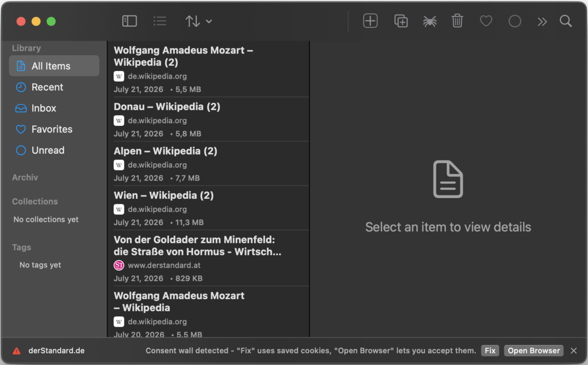Dismiss the consent wall warning bar
Viewport: 588px width, 365px height.
pyautogui.click(x=573, y=351)
